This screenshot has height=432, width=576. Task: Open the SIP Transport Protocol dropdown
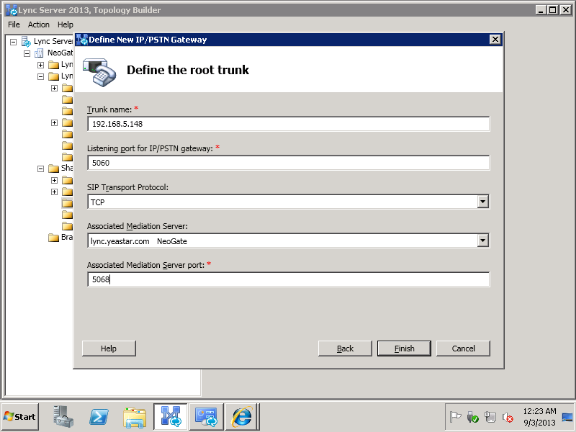point(483,202)
